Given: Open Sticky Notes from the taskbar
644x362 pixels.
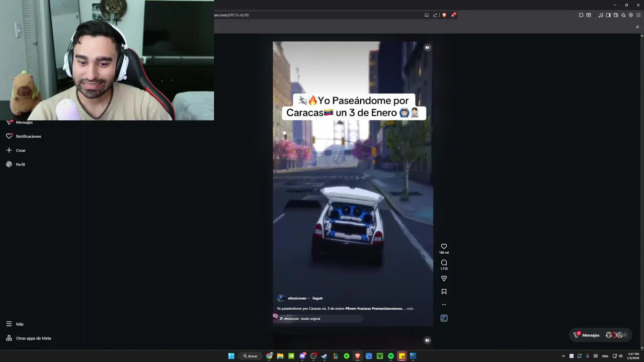Looking at the screenshot, I should pyautogui.click(x=402, y=356).
